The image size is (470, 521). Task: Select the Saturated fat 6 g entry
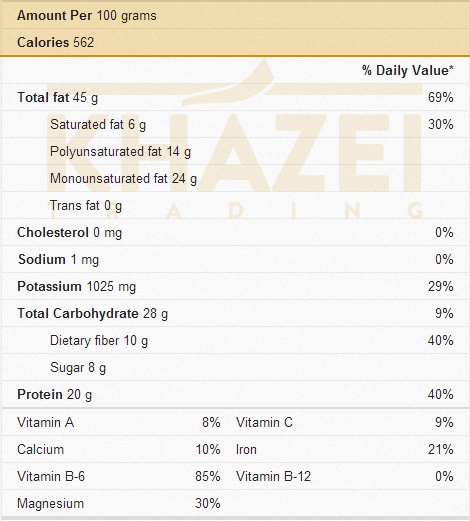98,125
